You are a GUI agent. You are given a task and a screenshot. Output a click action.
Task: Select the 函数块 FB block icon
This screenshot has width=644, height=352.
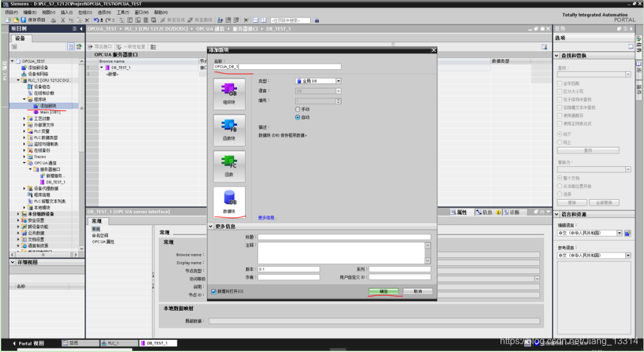pos(229,130)
